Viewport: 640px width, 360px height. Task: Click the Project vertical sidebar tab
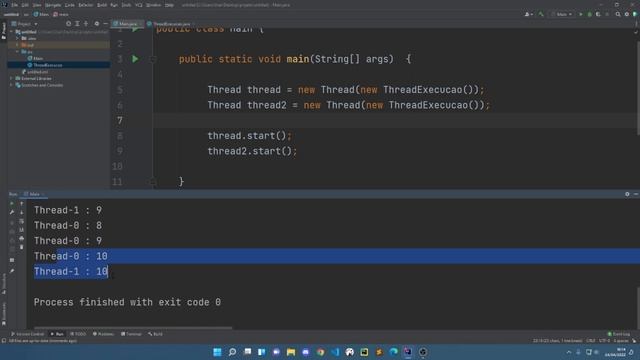point(4,31)
